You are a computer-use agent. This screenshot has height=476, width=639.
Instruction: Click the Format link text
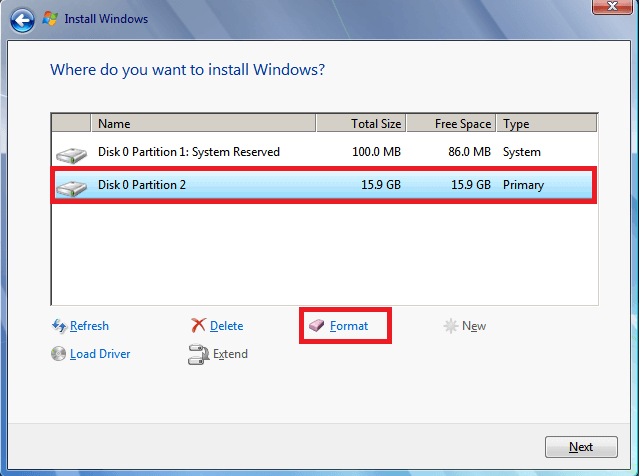point(349,326)
